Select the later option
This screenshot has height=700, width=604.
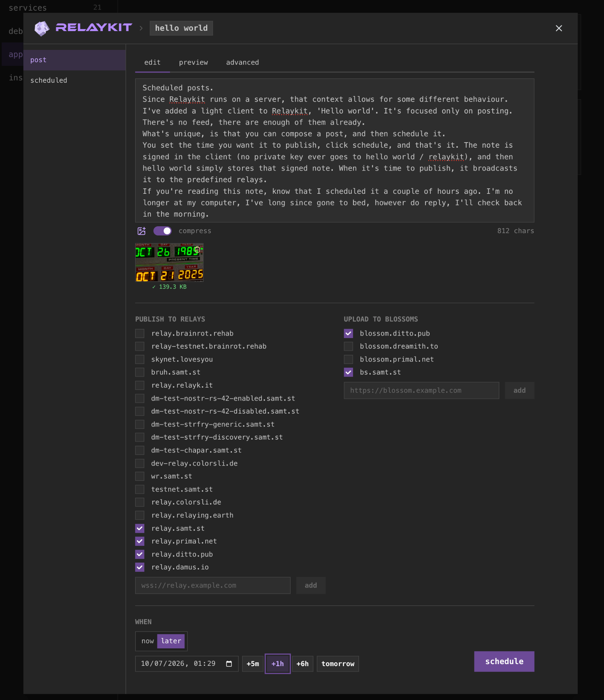click(171, 641)
